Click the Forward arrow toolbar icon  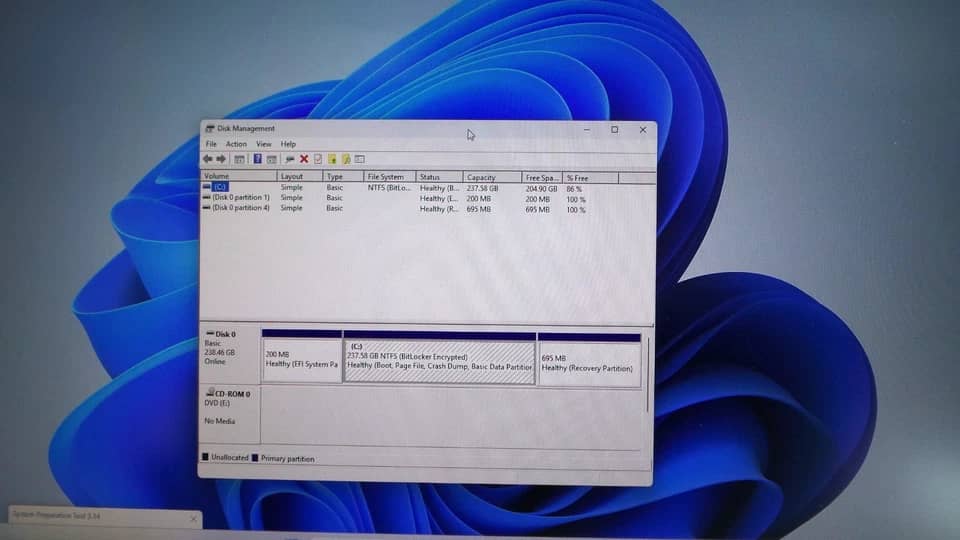[x=221, y=159]
